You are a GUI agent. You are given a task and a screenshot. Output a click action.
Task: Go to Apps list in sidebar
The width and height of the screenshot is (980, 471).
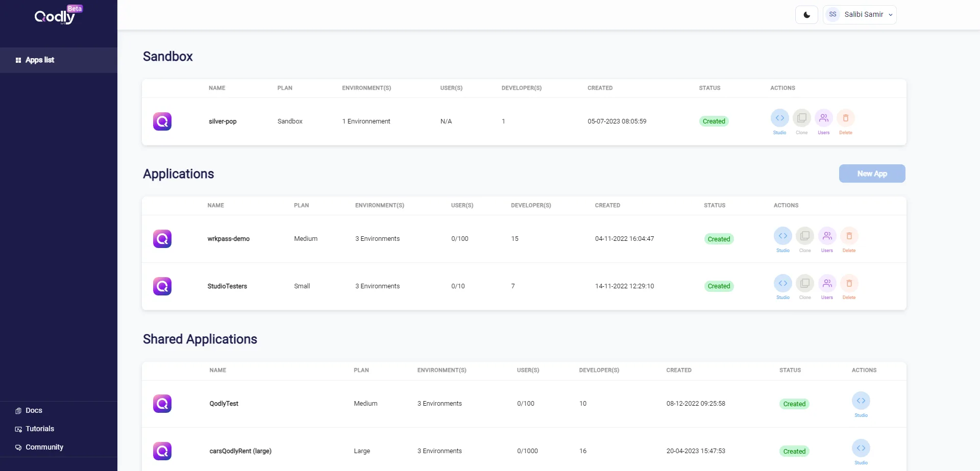click(59, 60)
